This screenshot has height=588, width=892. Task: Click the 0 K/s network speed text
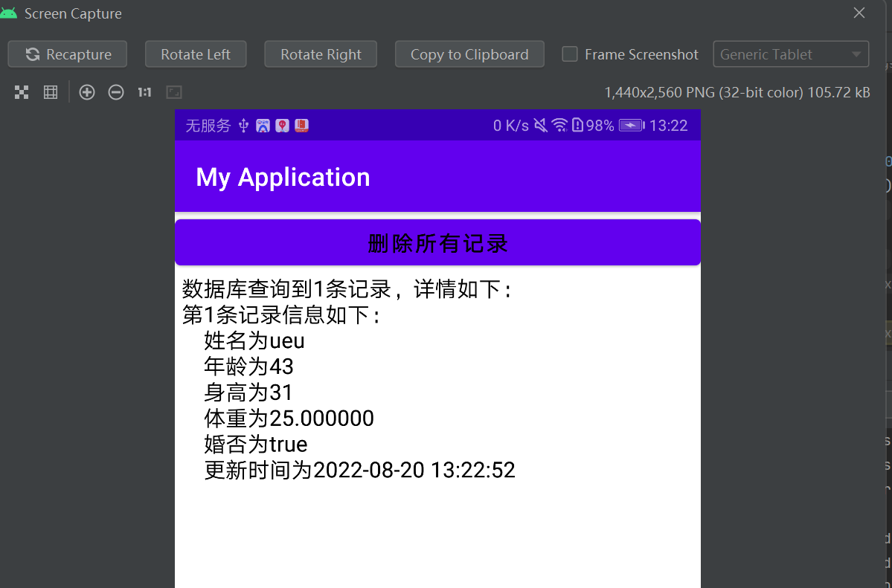pyautogui.click(x=511, y=125)
